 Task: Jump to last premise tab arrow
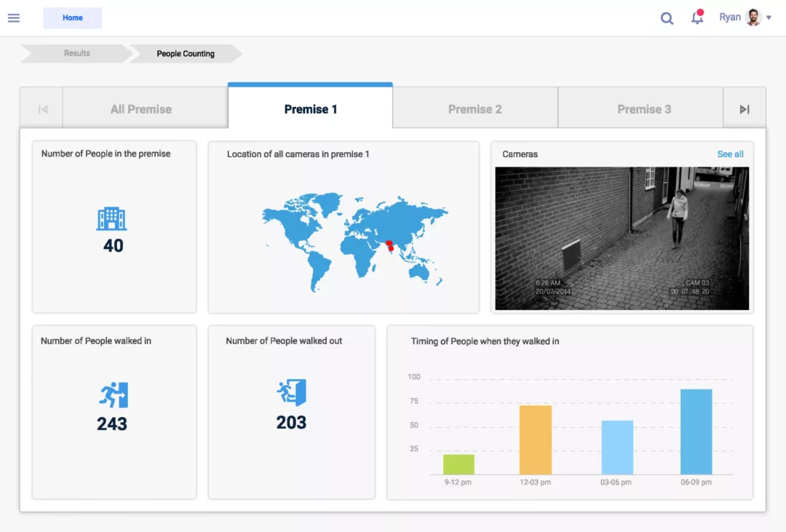pyautogui.click(x=744, y=109)
